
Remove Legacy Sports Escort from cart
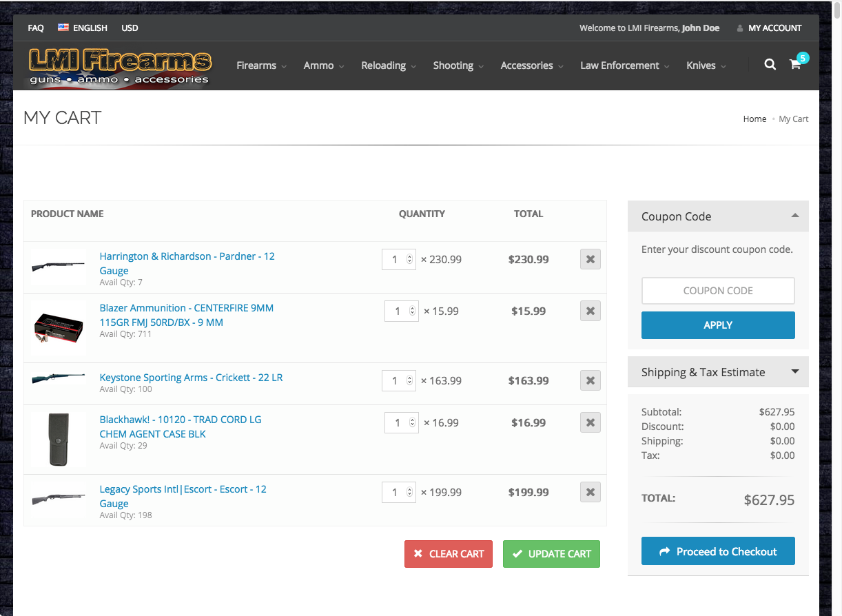click(591, 492)
